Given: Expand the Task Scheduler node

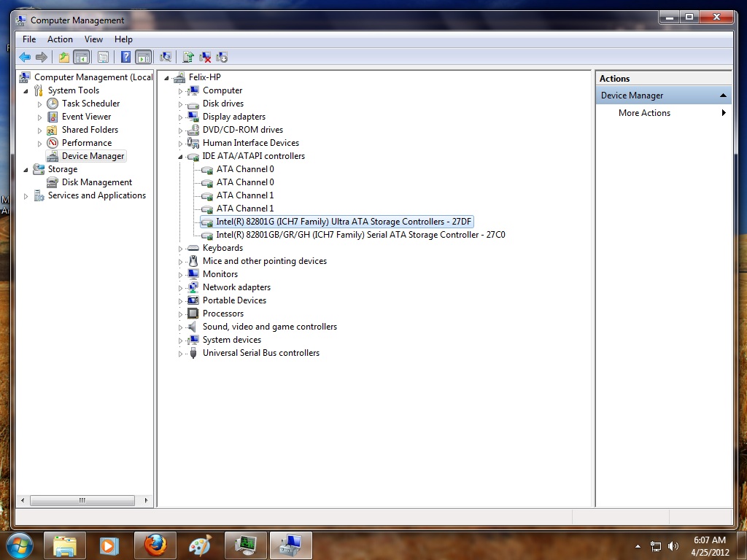Looking at the screenshot, I should pyautogui.click(x=39, y=104).
